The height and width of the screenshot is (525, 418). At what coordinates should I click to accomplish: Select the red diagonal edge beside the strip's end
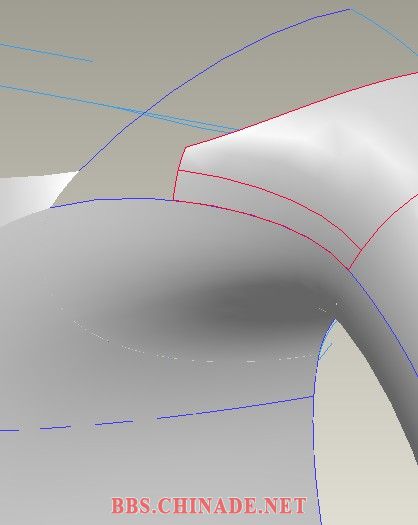[x=383, y=231]
